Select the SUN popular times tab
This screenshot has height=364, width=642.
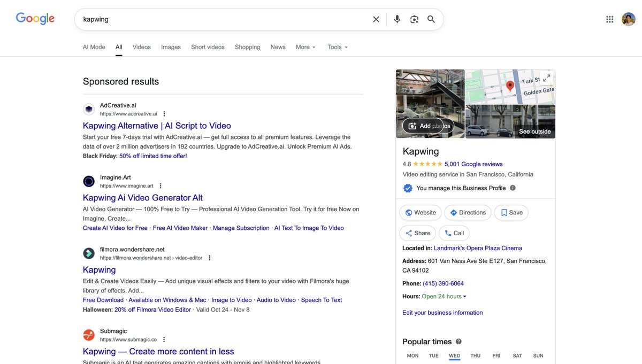pos(538,356)
